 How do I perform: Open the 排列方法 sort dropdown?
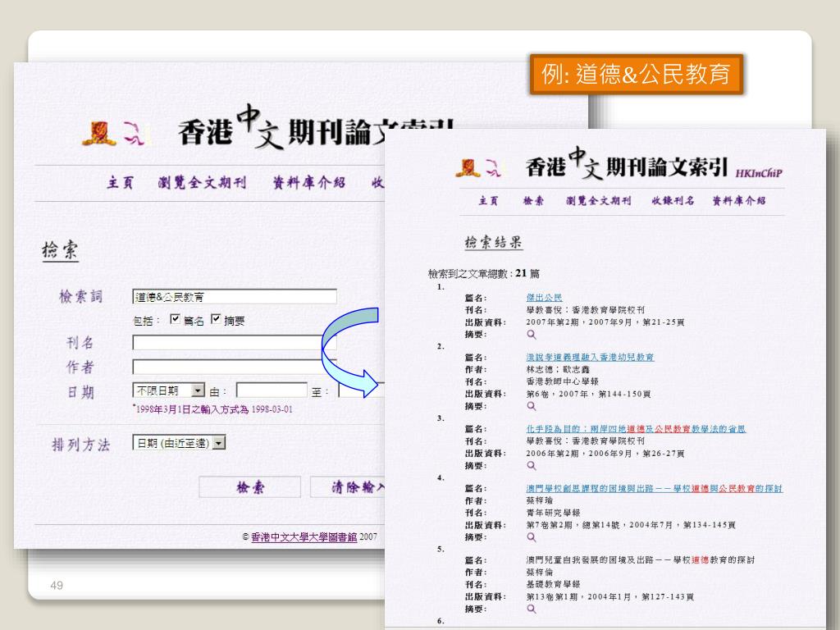click(x=179, y=443)
